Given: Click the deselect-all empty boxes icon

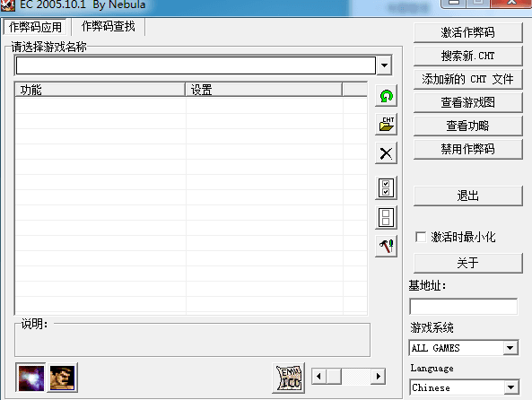Looking at the screenshot, I should [x=386, y=217].
